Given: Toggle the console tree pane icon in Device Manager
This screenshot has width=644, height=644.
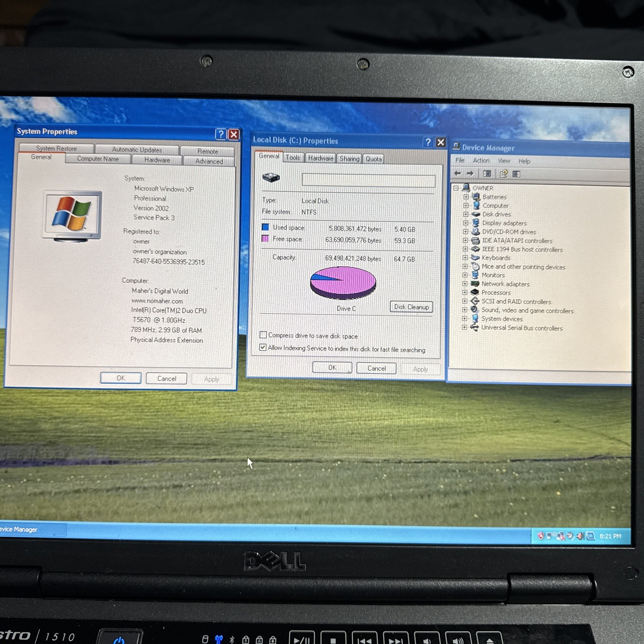Looking at the screenshot, I should 487,174.
